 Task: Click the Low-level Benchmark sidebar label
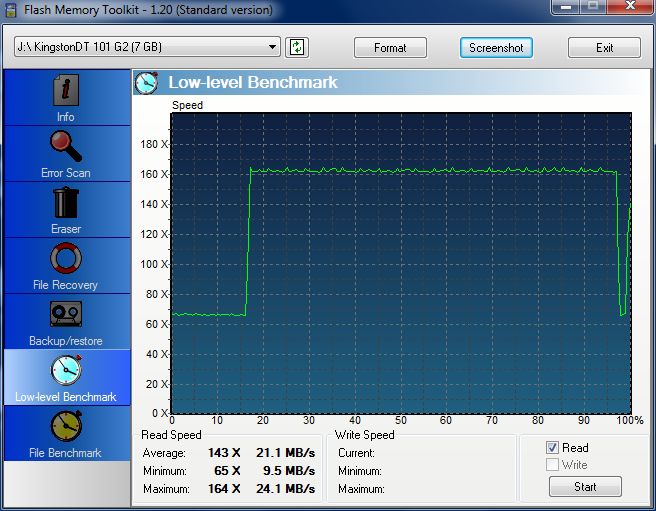66,397
